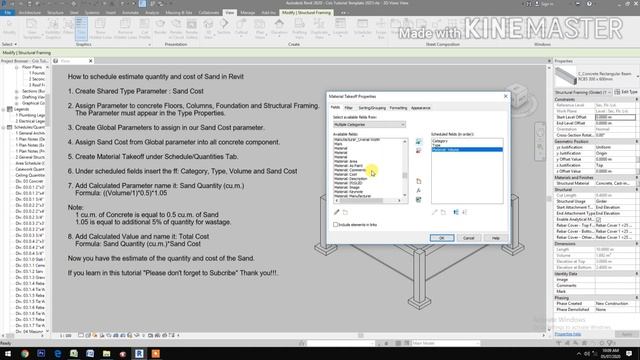Click the 3D View ribbon icon
Image resolution: width=640 pixels, height=360 pixels.
pos(208,29)
